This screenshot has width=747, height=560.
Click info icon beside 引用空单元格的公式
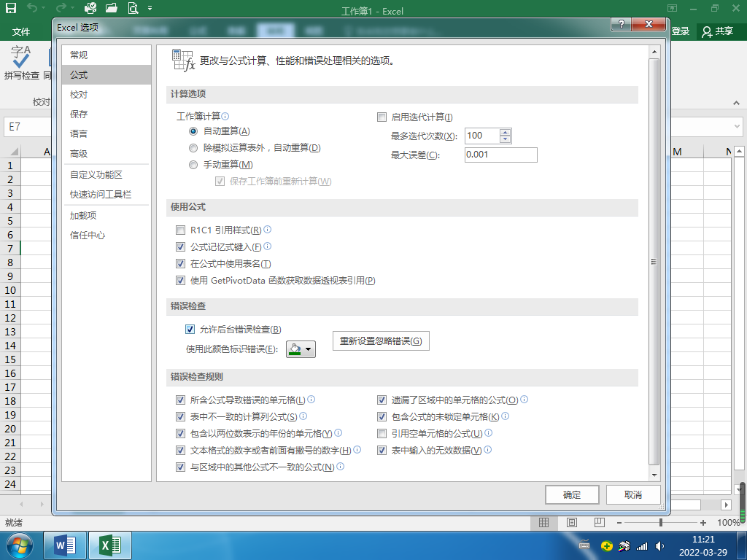pos(488,432)
